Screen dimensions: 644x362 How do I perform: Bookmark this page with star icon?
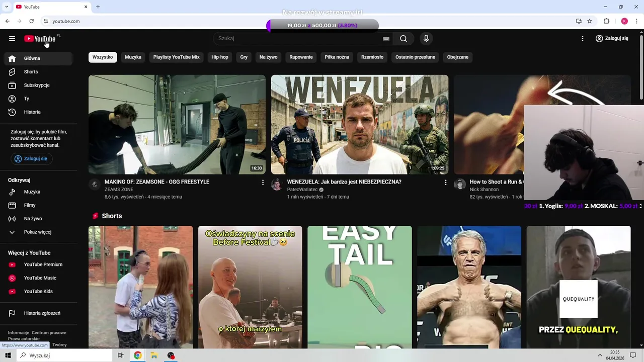pos(590,21)
